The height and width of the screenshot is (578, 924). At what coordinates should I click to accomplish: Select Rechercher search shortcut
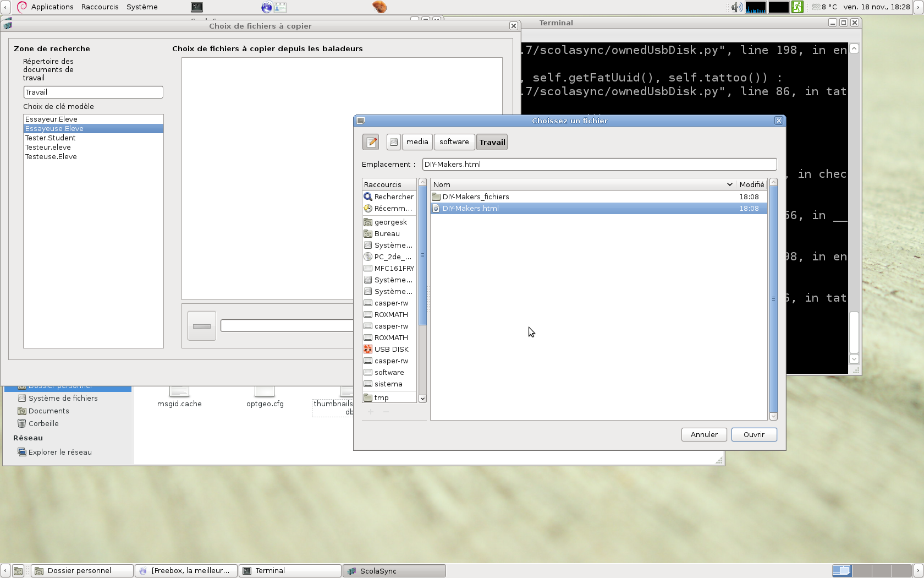coord(389,197)
